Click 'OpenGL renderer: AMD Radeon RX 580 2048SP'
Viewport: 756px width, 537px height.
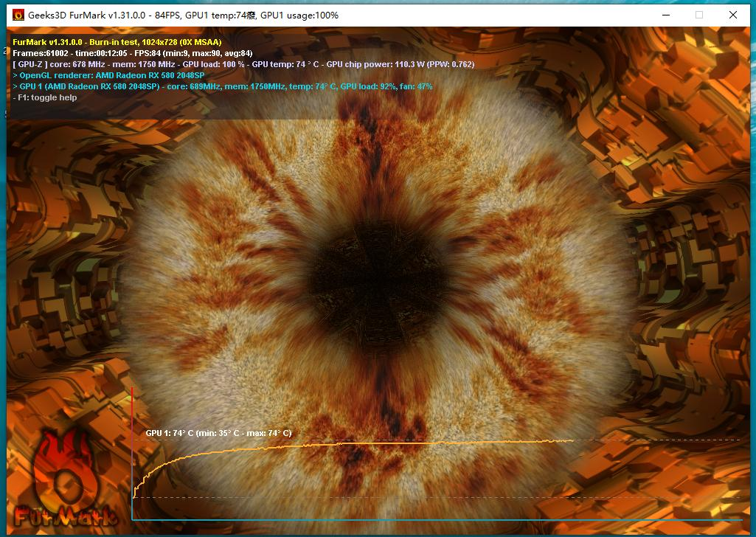pos(108,76)
